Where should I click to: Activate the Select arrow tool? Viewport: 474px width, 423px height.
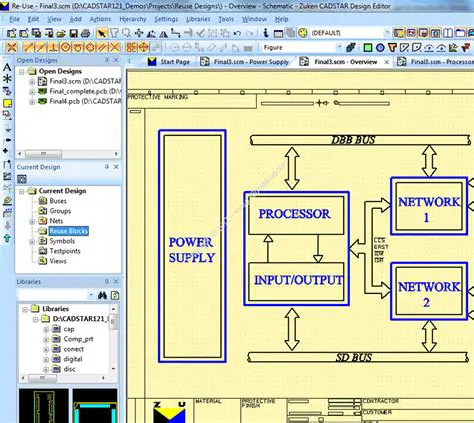[102, 33]
